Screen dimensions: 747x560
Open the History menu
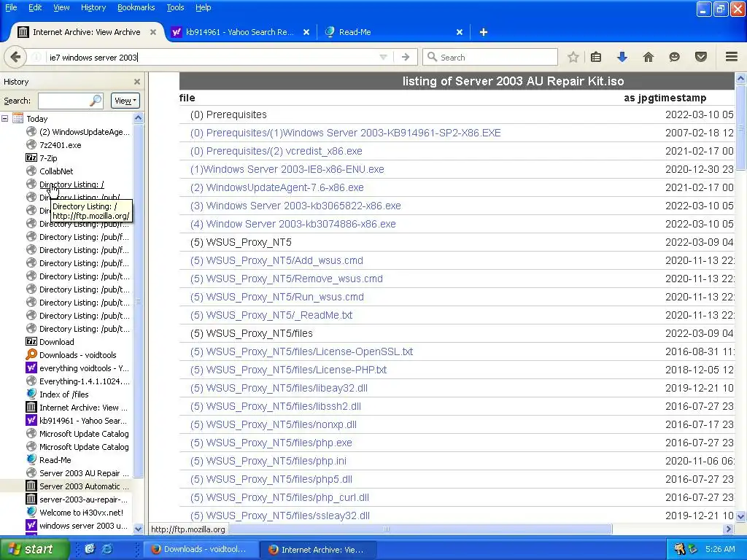click(x=93, y=7)
